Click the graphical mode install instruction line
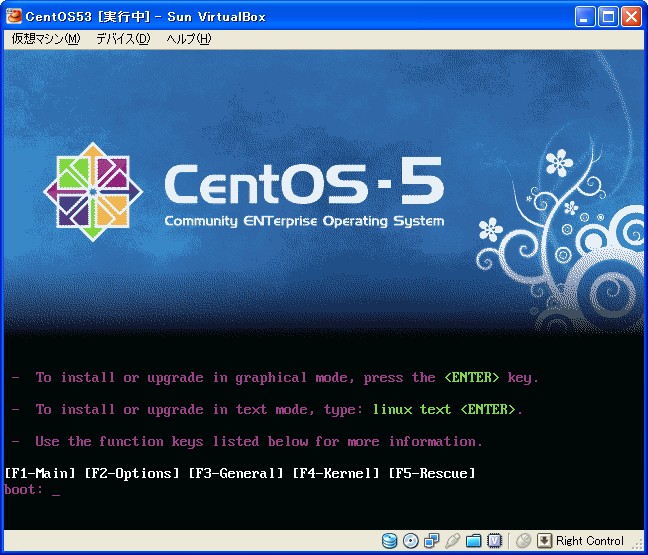The width and height of the screenshot is (648, 555). (x=276, y=378)
